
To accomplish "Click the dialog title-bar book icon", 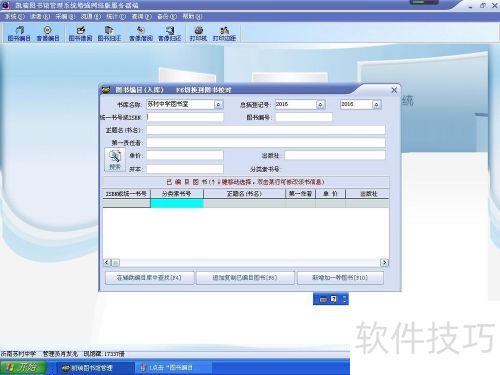I will coord(106,90).
